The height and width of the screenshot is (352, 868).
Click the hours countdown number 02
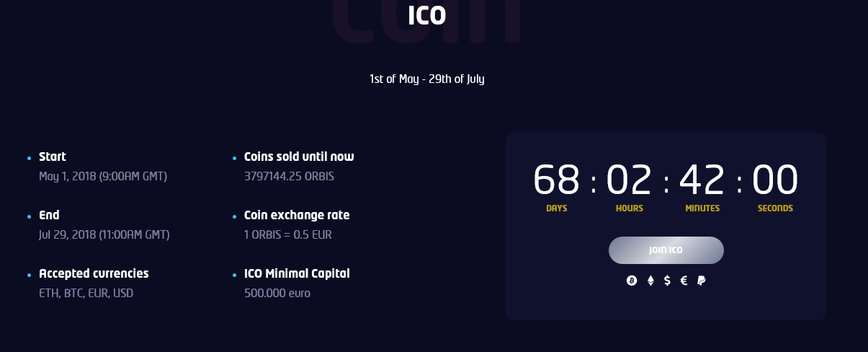[x=630, y=180]
